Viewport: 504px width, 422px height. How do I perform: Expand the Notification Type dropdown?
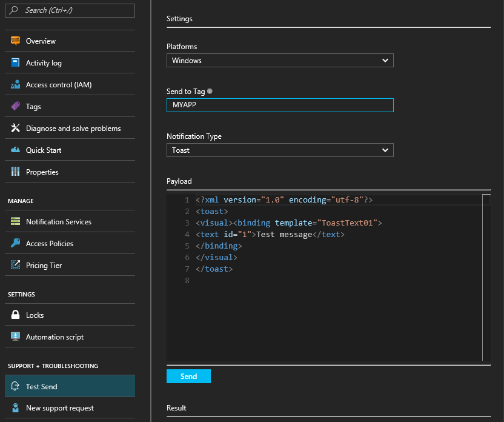coord(280,150)
